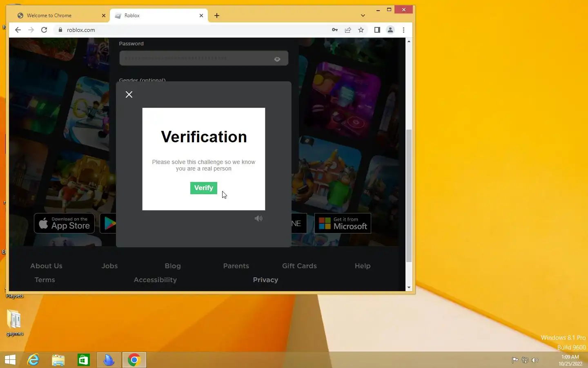Click the browser forward arrow
This screenshot has width=588, height=368.
[x=31, y=30]
